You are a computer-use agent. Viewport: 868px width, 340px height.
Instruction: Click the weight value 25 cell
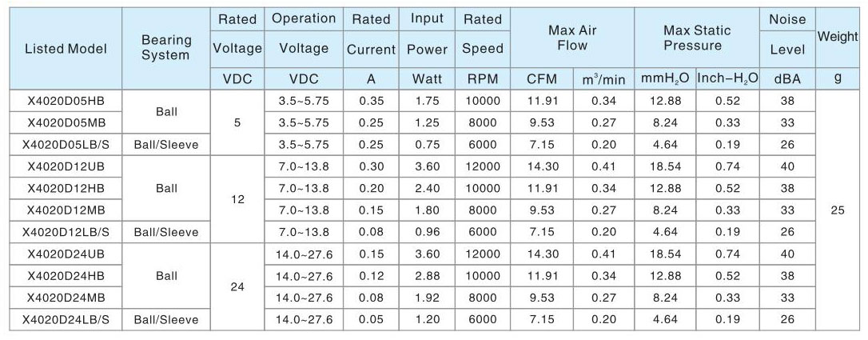[x=838, y=210]
